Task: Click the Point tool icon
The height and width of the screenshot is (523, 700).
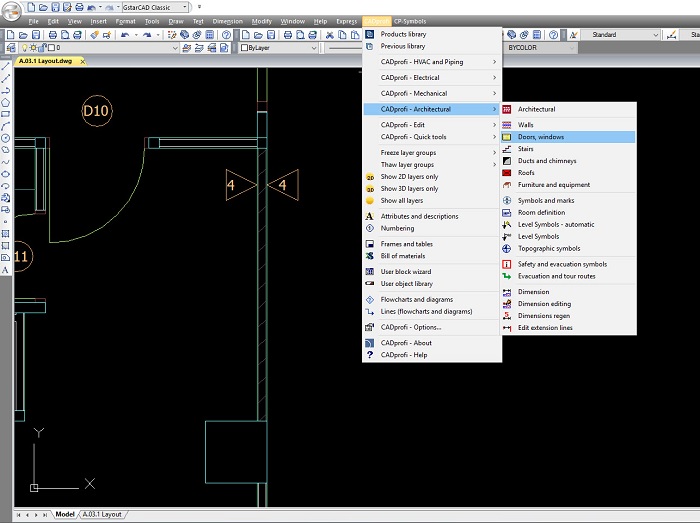Action: point(5,221)
